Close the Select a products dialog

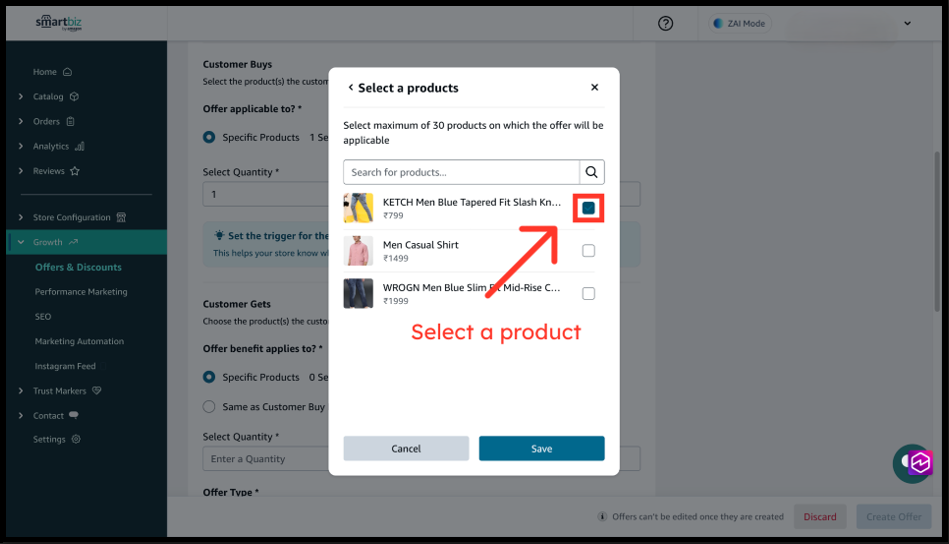coord(595,88)
